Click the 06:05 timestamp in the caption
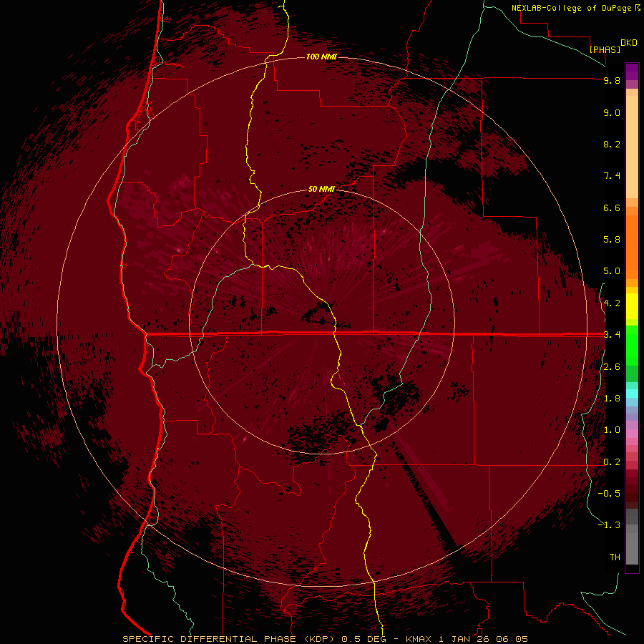 click(x=512, y=639)
